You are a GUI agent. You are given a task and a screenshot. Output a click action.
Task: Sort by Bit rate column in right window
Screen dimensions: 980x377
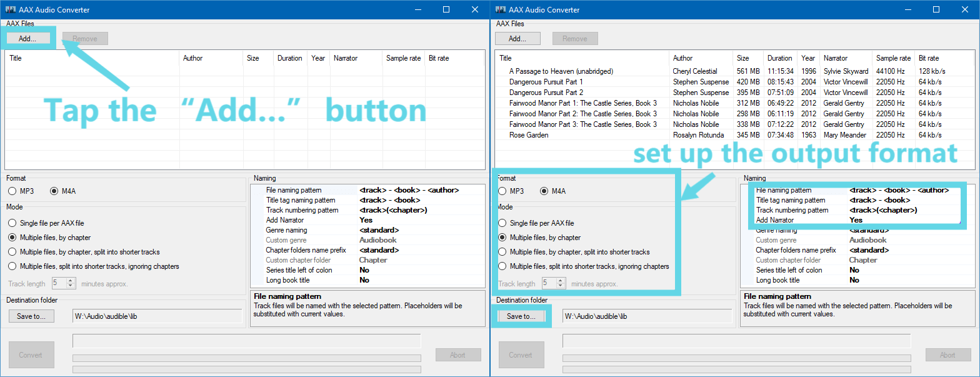click(x=944, y=58)
